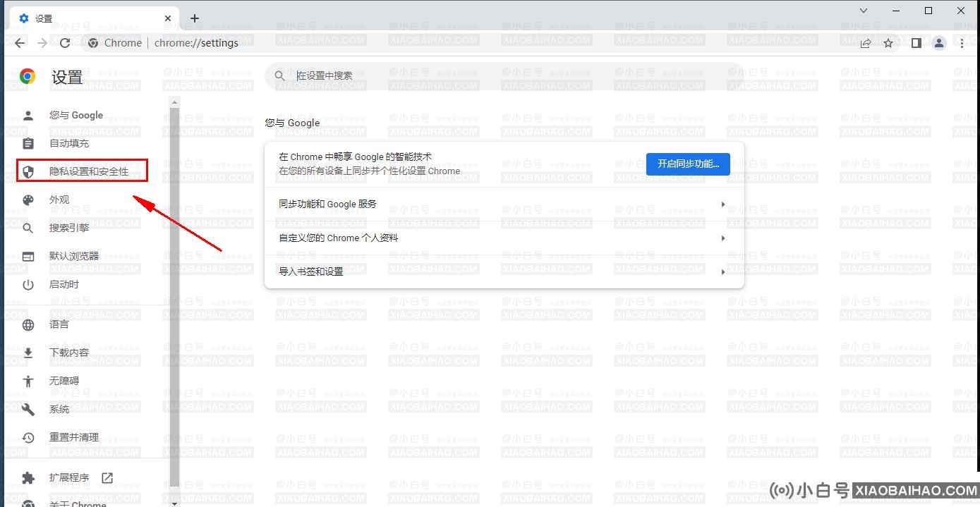Click the search magnifier icon in settings

(x=280, y=75)
